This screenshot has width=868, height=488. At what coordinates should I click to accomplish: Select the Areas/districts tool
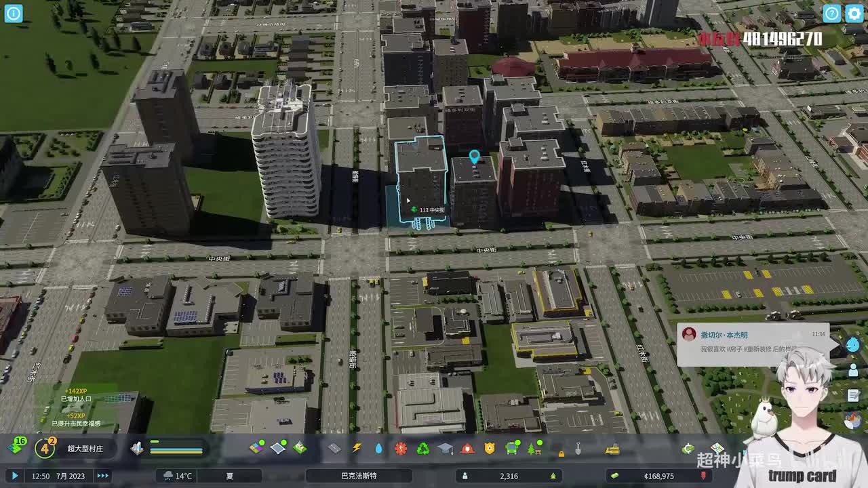[x=279, y=448]
